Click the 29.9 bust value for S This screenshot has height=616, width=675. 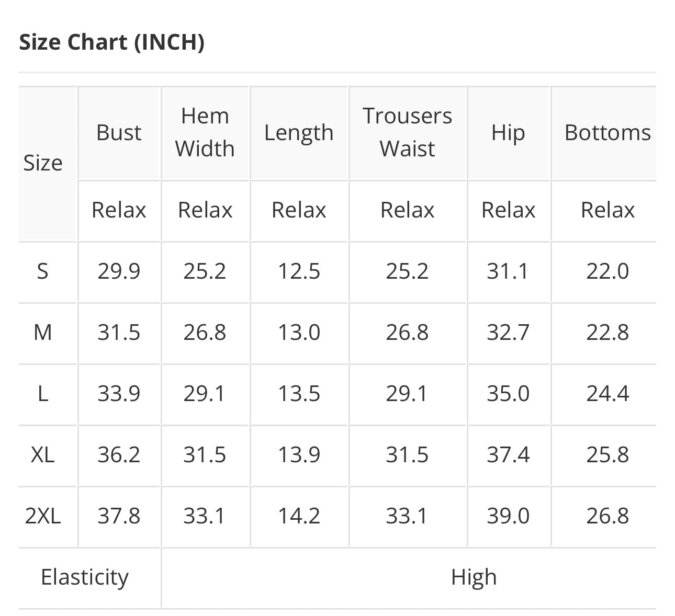pyautogui.click(x=119, y=271)
